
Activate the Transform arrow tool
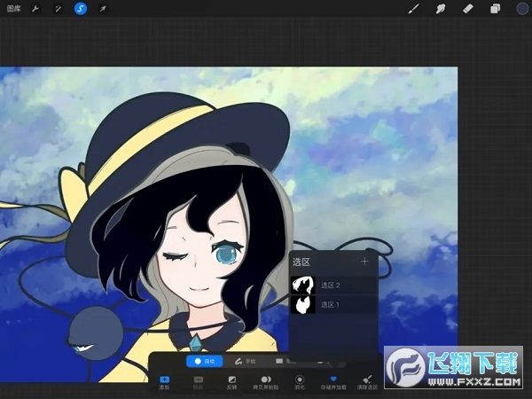(x=103, y=9)
